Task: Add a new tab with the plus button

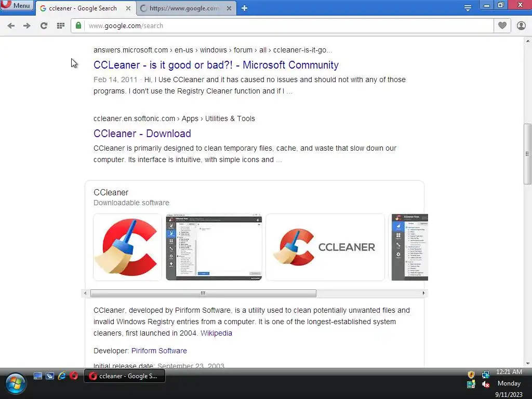Action: click(x=244, y=8)
